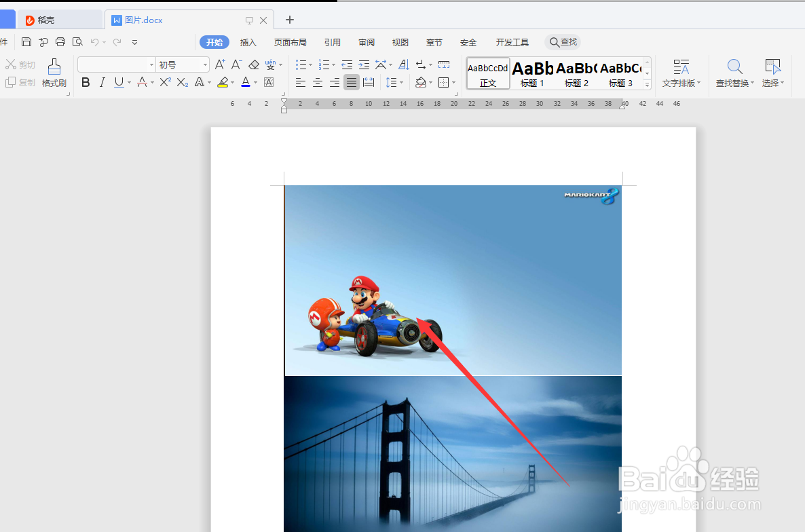This screenshot has width=805, height=532.
Task: Click the 选择 selection tool icon
Action: pos(772,66)
